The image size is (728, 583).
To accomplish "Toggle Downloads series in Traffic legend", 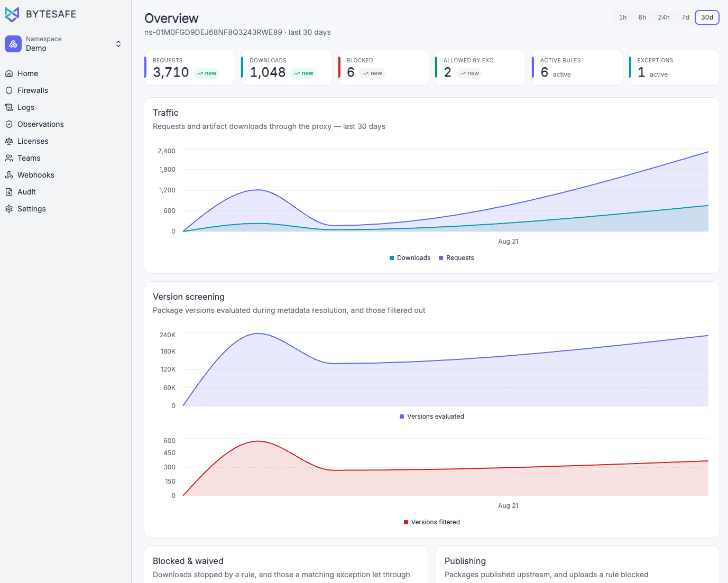I will point(410,258).
